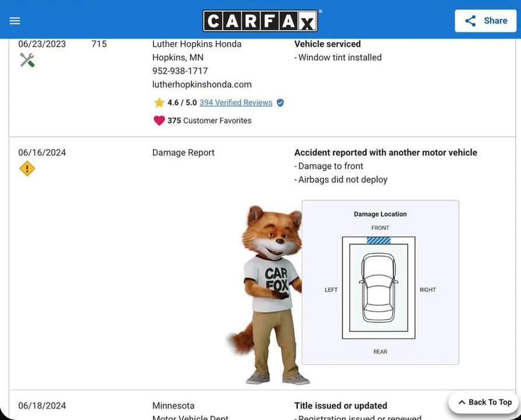The image size is (521, 420).
Task: Click the blue verified shield badge
Action: [x=281, y=103]
